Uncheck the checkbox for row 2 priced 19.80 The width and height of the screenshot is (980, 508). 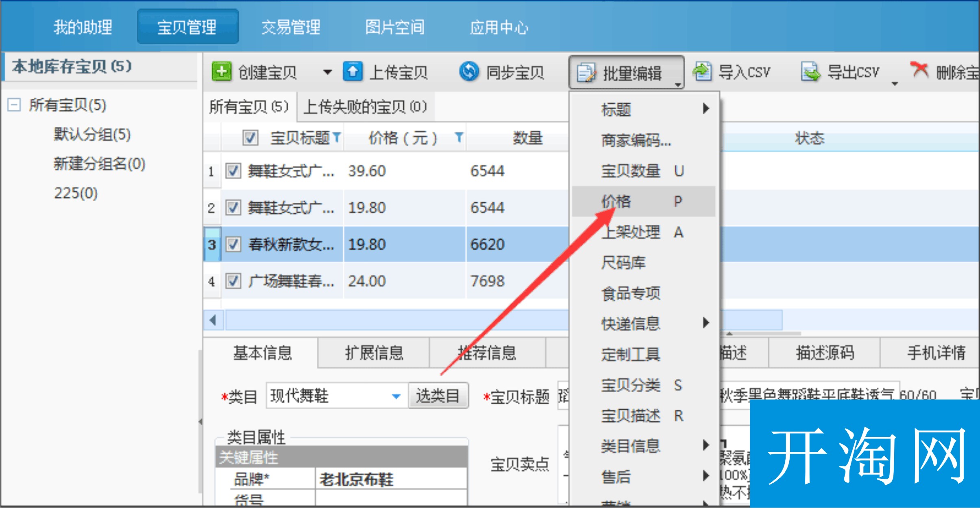pos(233,207)
